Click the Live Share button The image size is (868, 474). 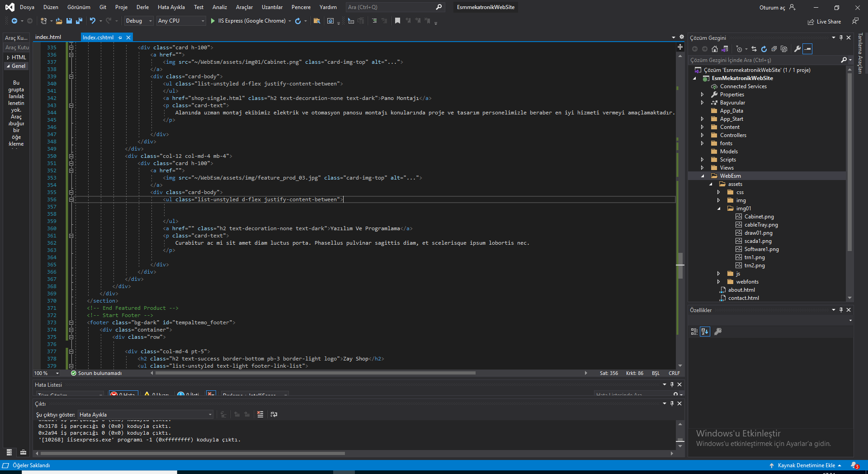click(824, 22)
